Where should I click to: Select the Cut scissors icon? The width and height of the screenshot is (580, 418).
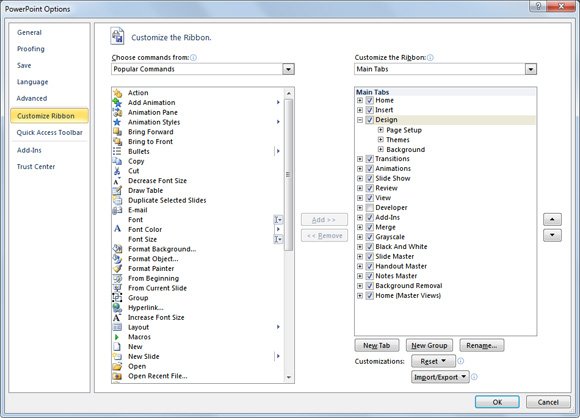point(117,171)
